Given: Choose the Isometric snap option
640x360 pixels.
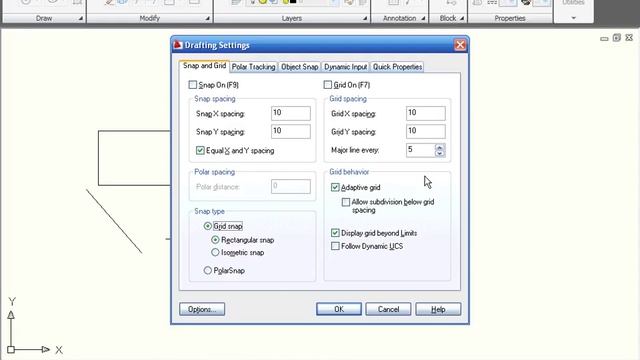Looking at the screenshot, I should (215, 253).
